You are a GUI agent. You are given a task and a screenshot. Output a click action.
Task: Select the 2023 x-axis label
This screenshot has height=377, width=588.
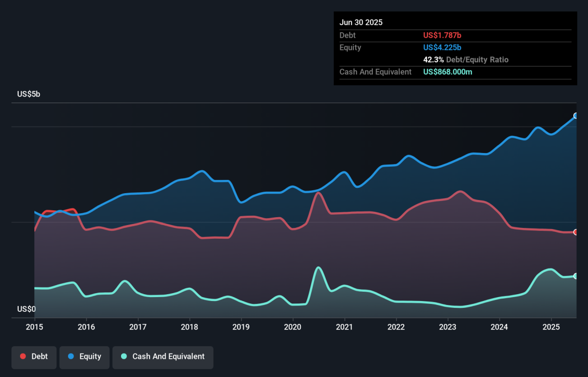tap(448, 327)
